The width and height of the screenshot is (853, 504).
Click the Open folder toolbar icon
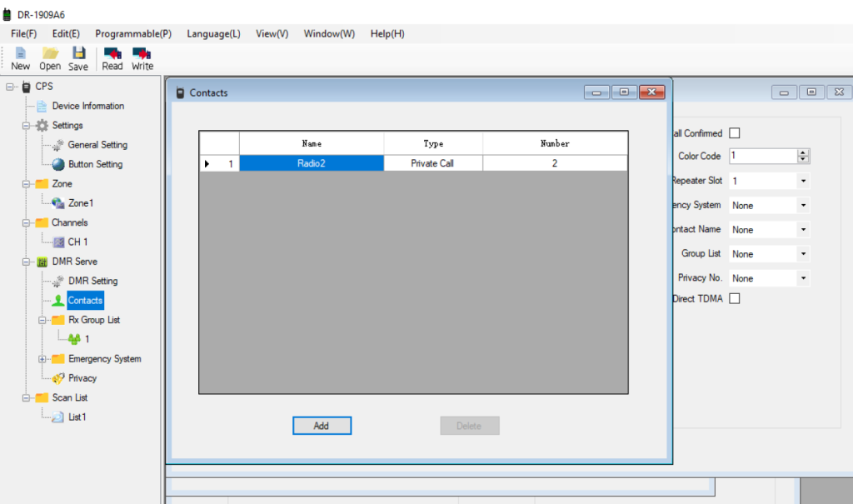[x=50, y=53]
